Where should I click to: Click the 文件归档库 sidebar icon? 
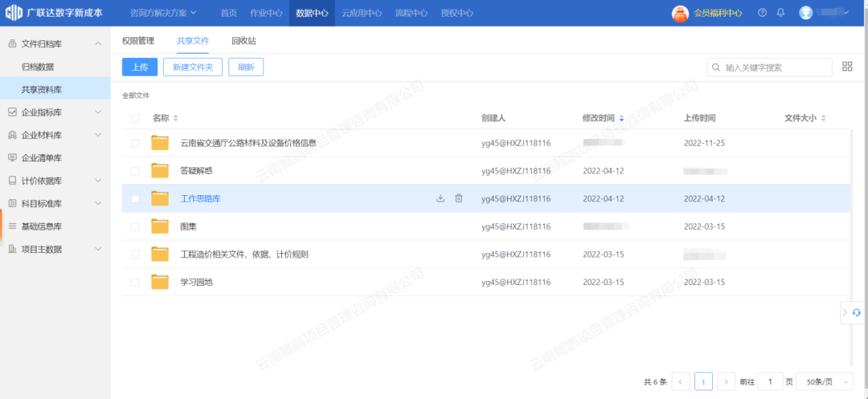click(x=12, y=43)
